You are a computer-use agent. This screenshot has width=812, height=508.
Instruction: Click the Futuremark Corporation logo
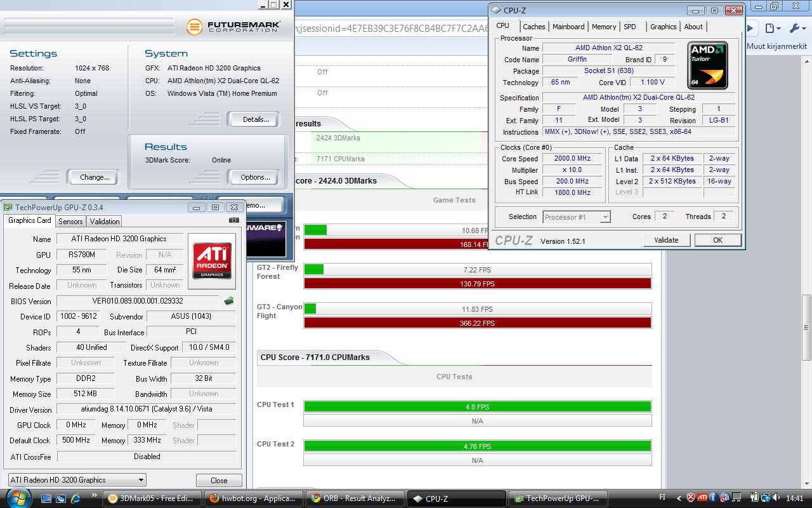(x=233, y=27)
